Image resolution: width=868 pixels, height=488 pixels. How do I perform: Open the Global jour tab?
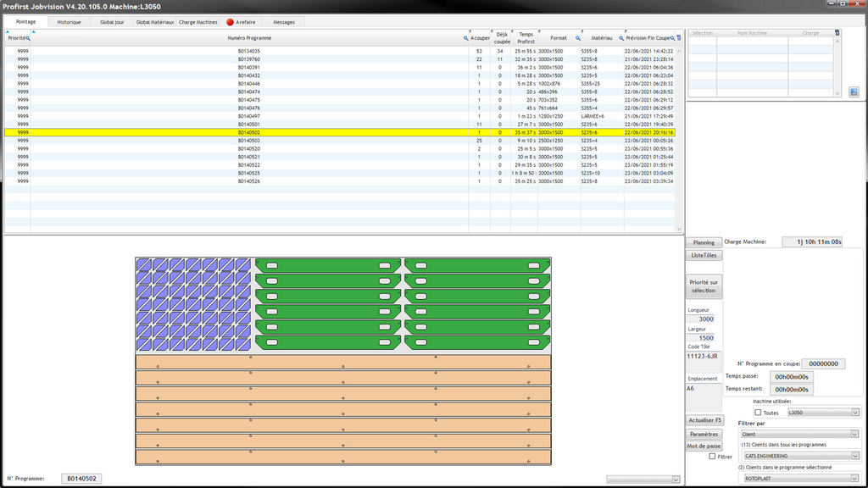tap(112, 22)
